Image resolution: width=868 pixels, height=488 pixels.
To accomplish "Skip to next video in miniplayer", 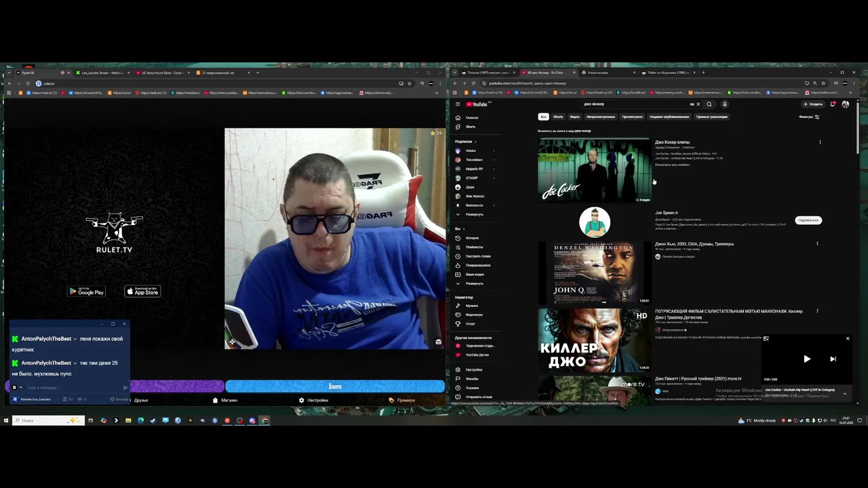I will 833,359.
